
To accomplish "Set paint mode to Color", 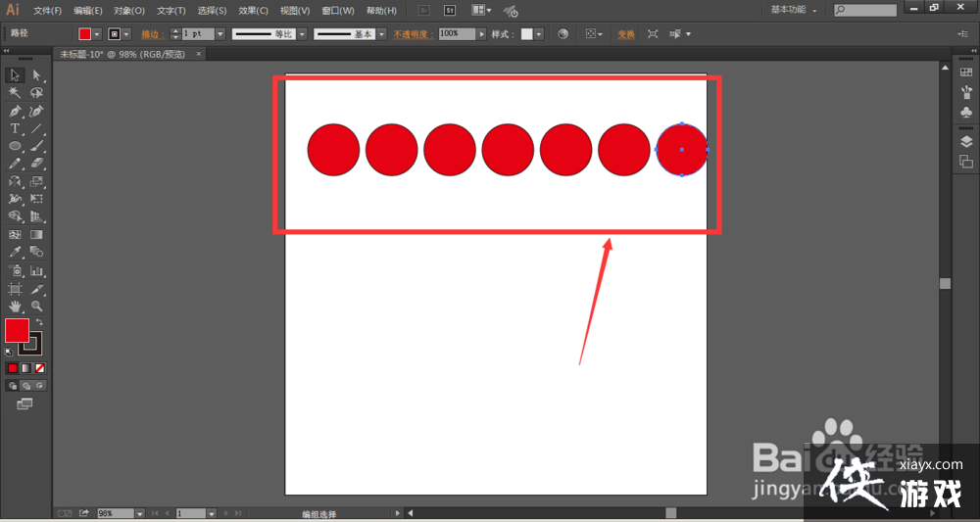I will [13, 368].
